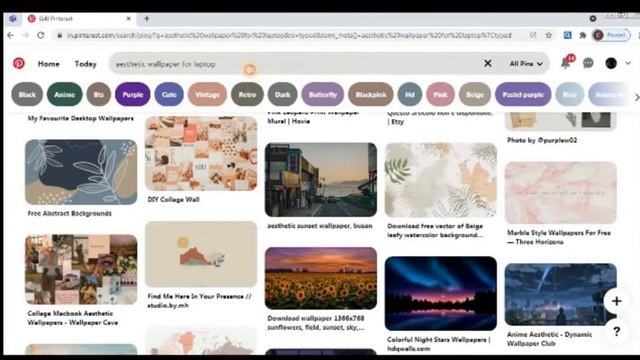The height and width of the screenshot is (360, 640).
Task: Filter by the Pink chip
Action: pos(440,94)
